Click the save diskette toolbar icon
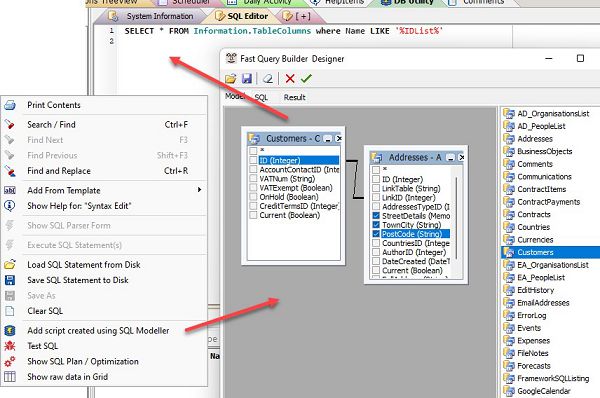The image size is (600, 398). (x=247, y=78)
